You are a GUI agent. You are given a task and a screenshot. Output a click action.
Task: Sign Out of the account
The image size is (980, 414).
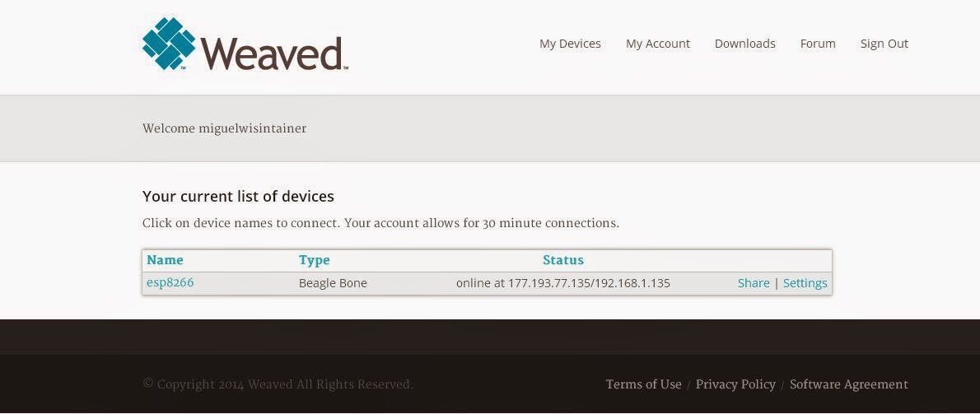[x=884, y=44]
